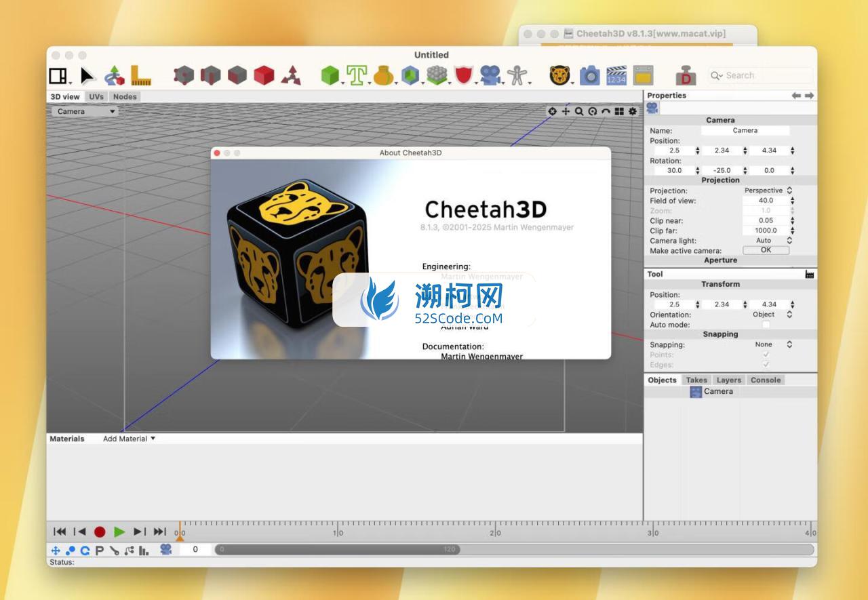Click the green play button

click(x=119, y=532)
